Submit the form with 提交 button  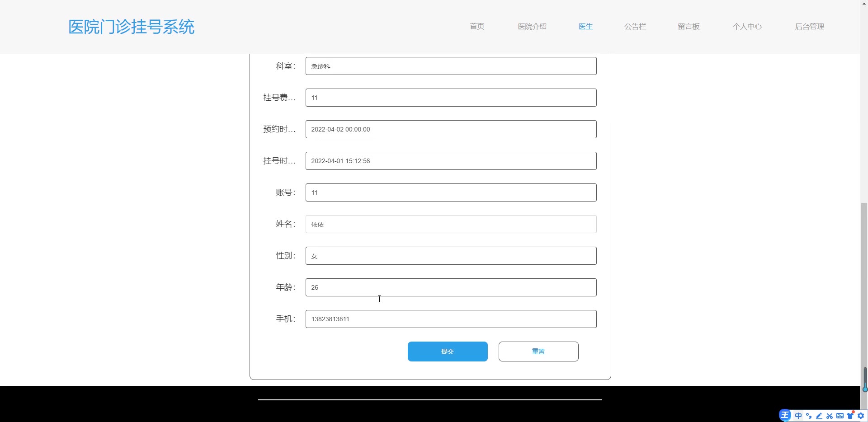[x=448, y=352]
